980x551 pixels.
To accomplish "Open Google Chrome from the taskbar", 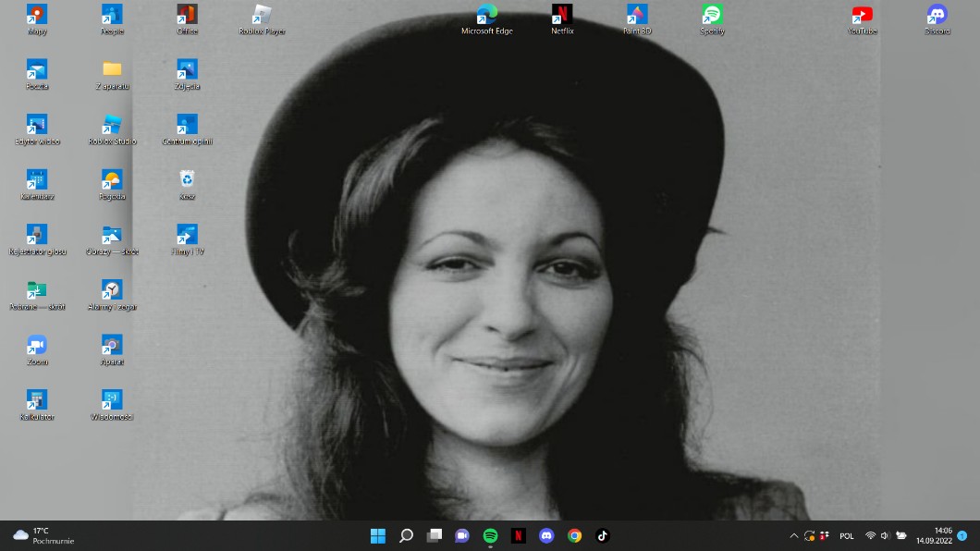I will (574, 535).
